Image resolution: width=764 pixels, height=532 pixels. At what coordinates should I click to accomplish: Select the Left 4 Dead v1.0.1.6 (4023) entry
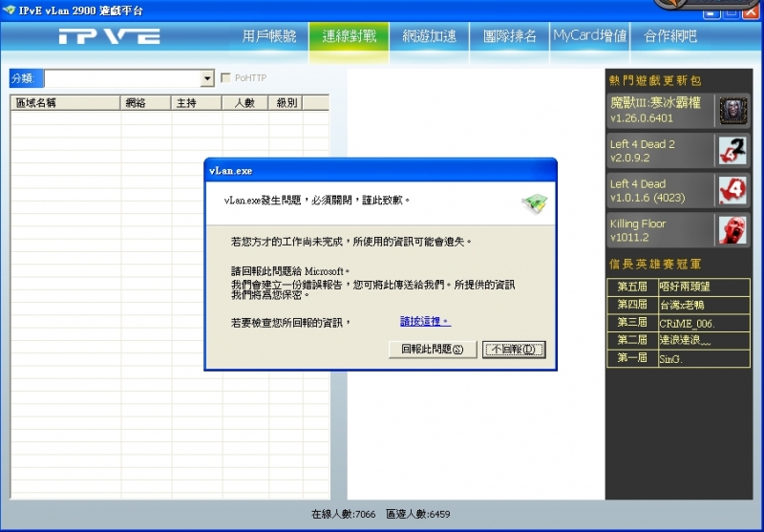pos(678,190)
